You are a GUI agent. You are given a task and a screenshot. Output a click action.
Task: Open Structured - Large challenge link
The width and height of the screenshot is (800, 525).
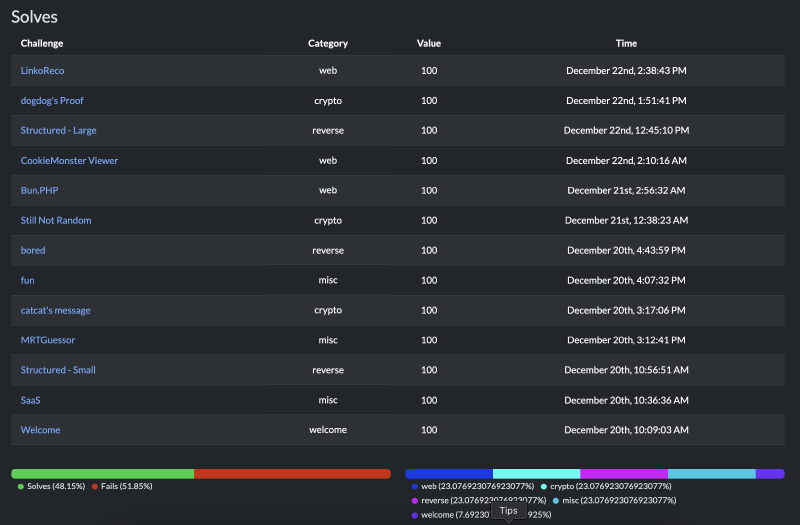(x=58, y=131)
